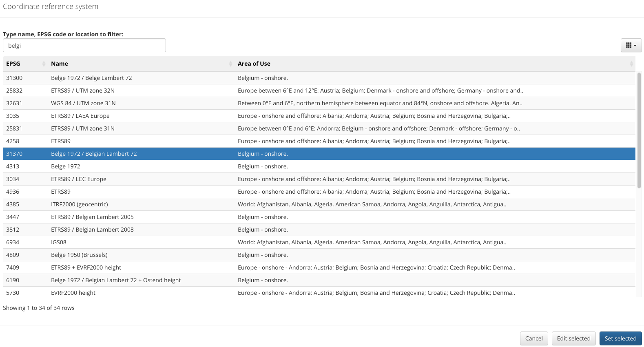Pick the highlighted Belgian Lambert 72 row
The height and width of the screenshot is (347, 644).
pyautogui.click(x=94, y=154)
